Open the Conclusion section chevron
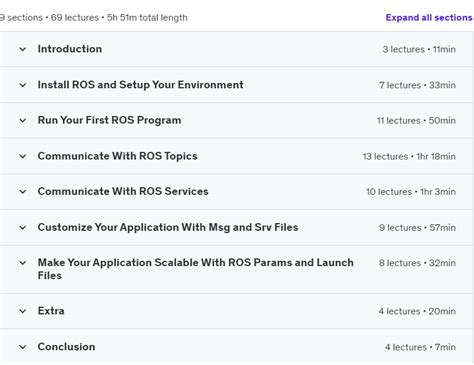Screen dimensions: 474x365 pos(23,347)
